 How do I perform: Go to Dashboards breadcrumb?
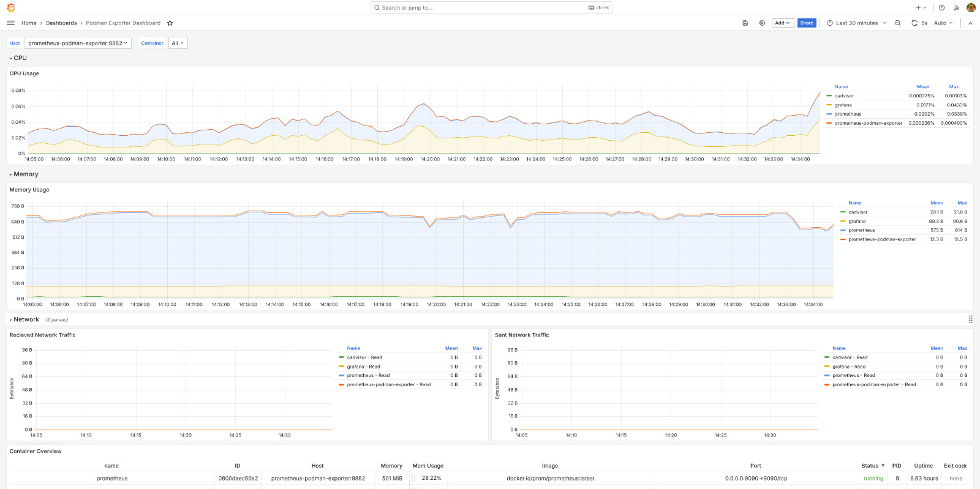[61, 23]
